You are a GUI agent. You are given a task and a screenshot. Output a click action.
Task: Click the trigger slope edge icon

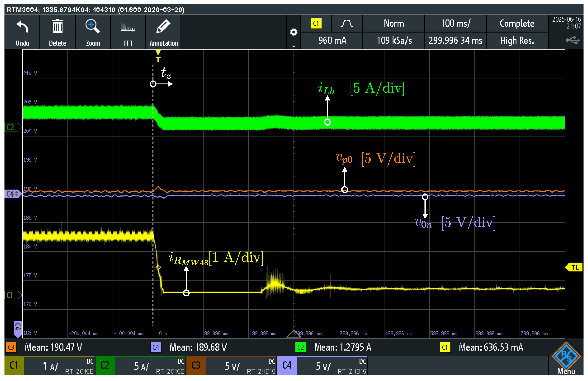click(347, 24)
